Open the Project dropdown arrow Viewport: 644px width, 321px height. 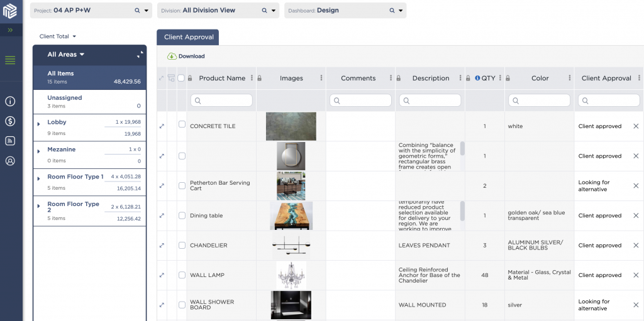(146, 11)
